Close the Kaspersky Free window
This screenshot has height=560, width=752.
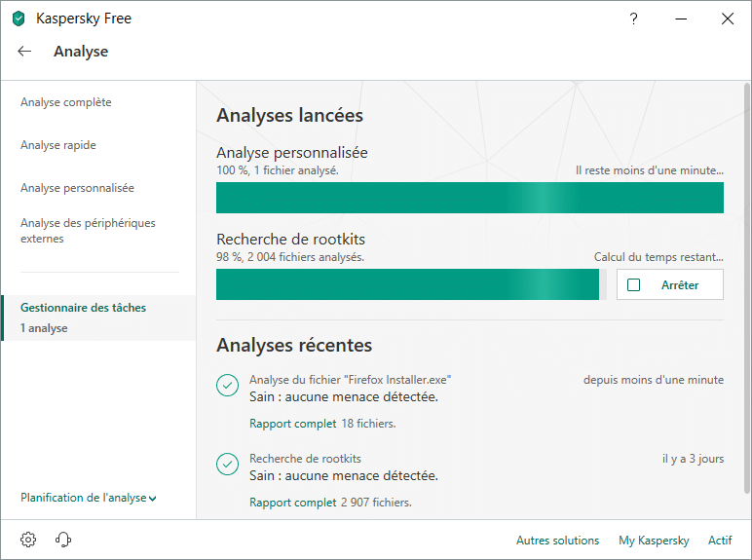(x=728, y=19)
